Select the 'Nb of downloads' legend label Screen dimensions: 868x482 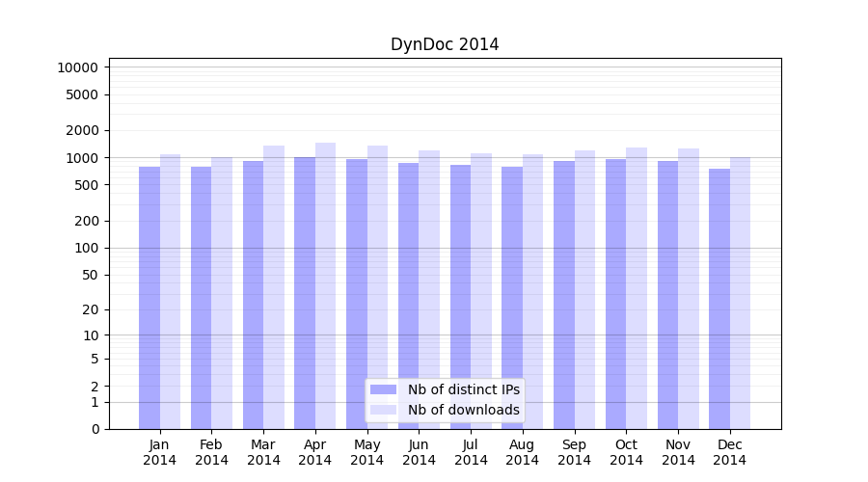click(x=463, y=410)
